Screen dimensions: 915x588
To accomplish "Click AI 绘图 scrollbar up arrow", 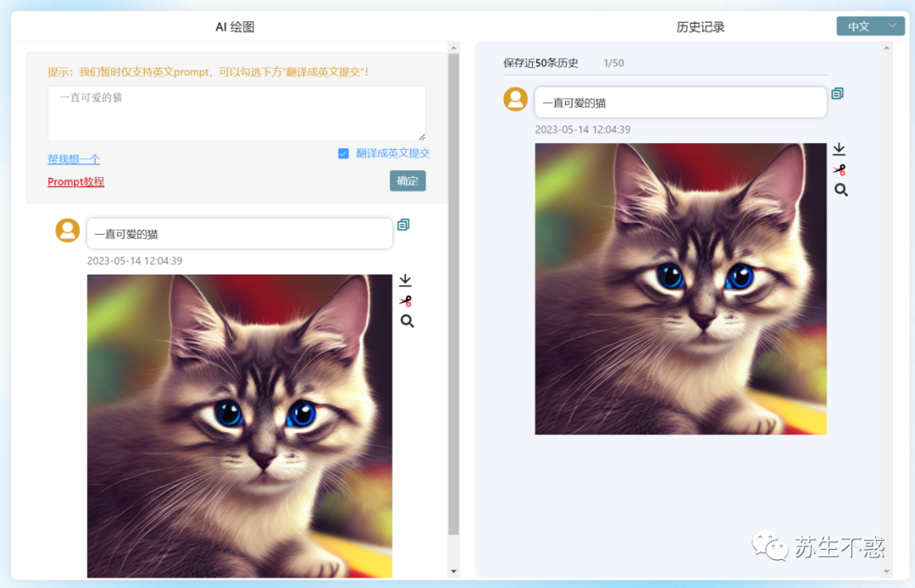I will 453,47.
